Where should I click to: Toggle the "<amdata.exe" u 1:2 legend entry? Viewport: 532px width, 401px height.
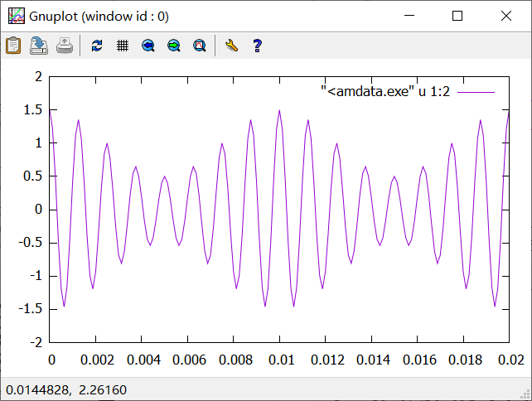(x=385, y=92)
